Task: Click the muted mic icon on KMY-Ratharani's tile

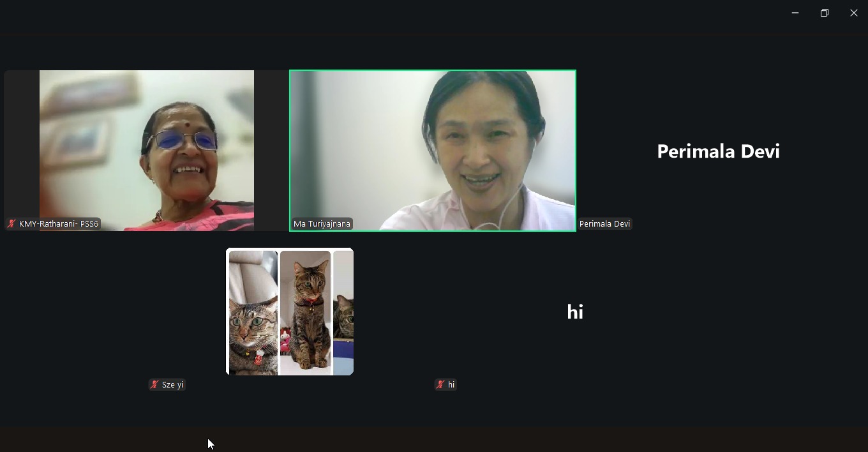Action: click(11, 224)
